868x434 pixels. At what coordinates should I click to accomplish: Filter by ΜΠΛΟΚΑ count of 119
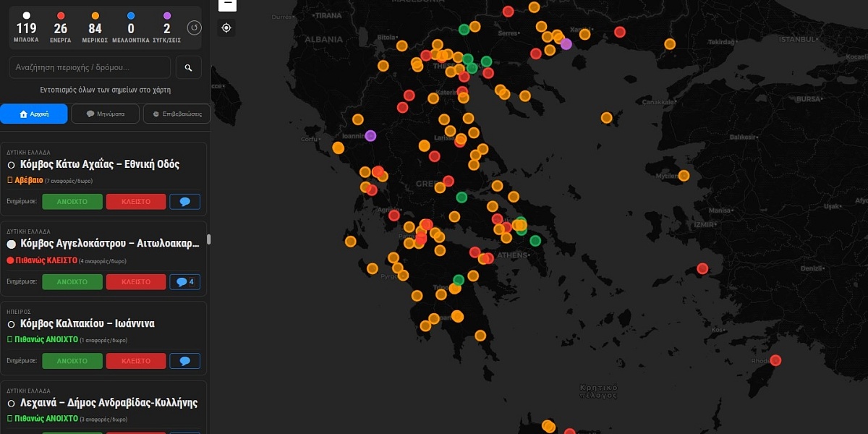pyautogui.click(x=27, y=28)
